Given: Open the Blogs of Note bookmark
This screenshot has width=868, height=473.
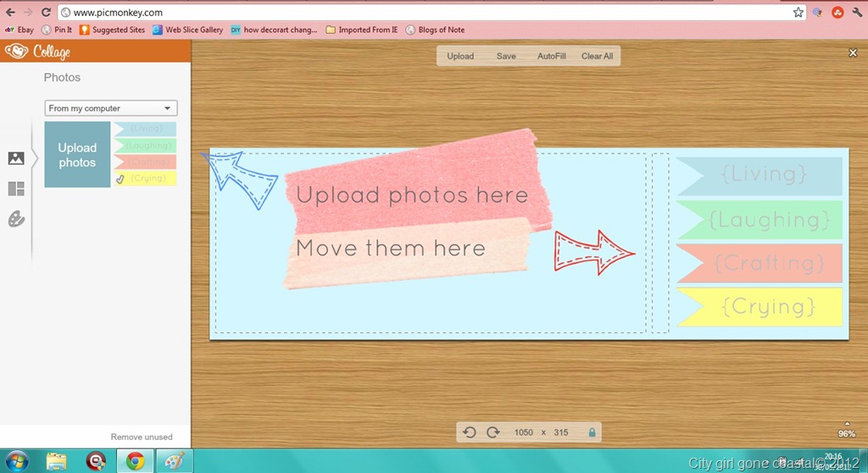Looking at the screenshot, I should coord(435,30).
